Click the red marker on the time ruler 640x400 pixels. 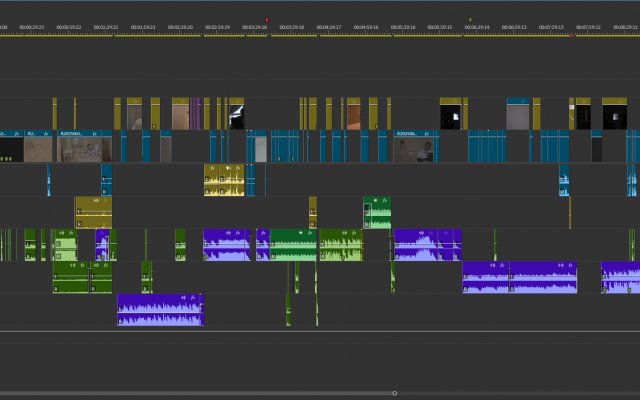coord(267,20)
